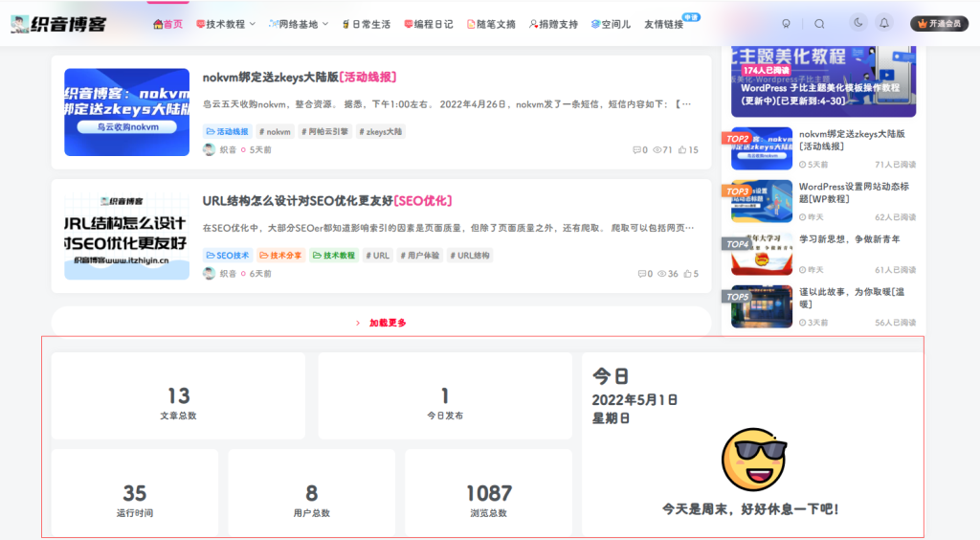Select the # 用户体验 tag
The height and width of the screenshot is (540, 980).
point(420,255)
